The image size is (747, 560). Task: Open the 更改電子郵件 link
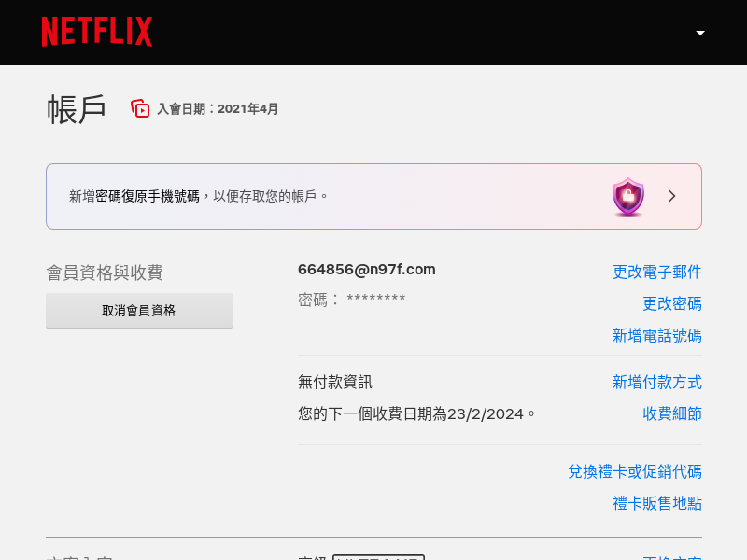click(657, 272)
